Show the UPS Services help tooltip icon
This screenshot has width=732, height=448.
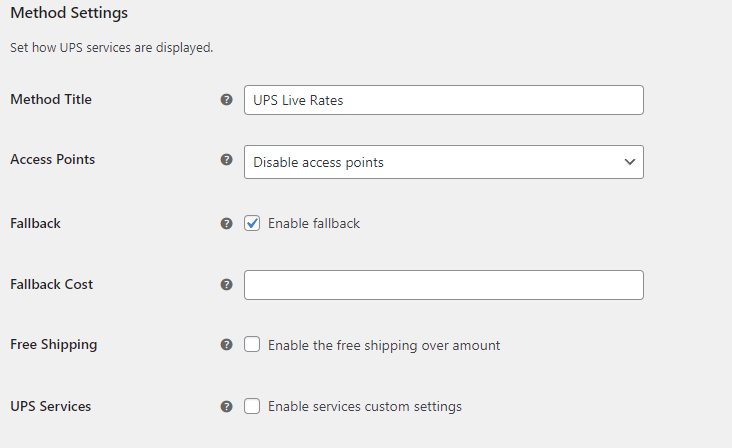(226, 407)
